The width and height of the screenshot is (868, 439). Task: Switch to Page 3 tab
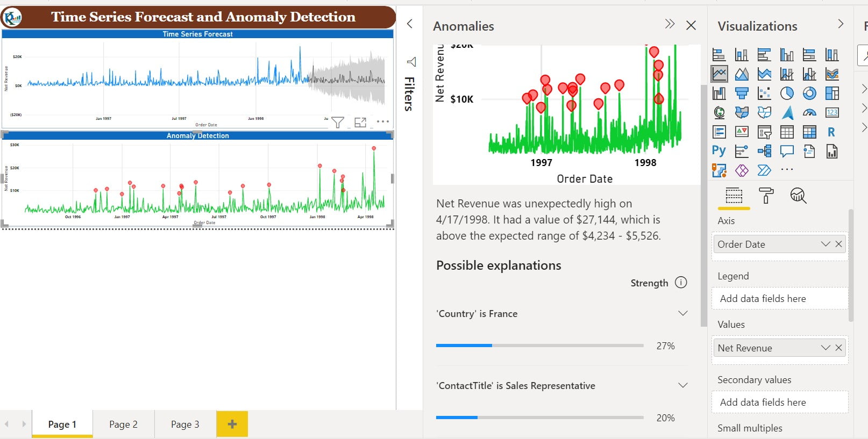[185, 424]
